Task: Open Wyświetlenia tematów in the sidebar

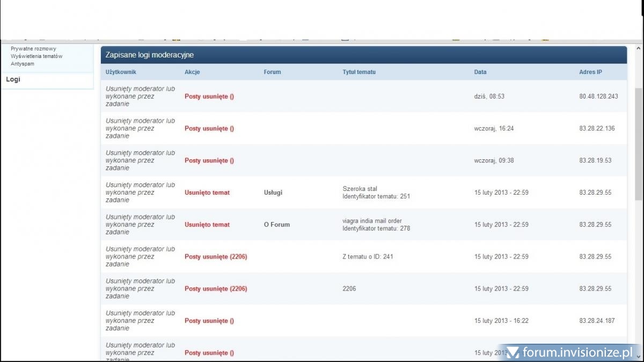Action: point(36,56)
